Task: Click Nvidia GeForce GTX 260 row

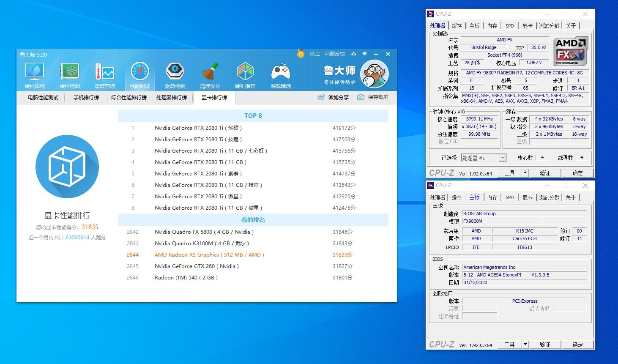Action: click(253, 266)
